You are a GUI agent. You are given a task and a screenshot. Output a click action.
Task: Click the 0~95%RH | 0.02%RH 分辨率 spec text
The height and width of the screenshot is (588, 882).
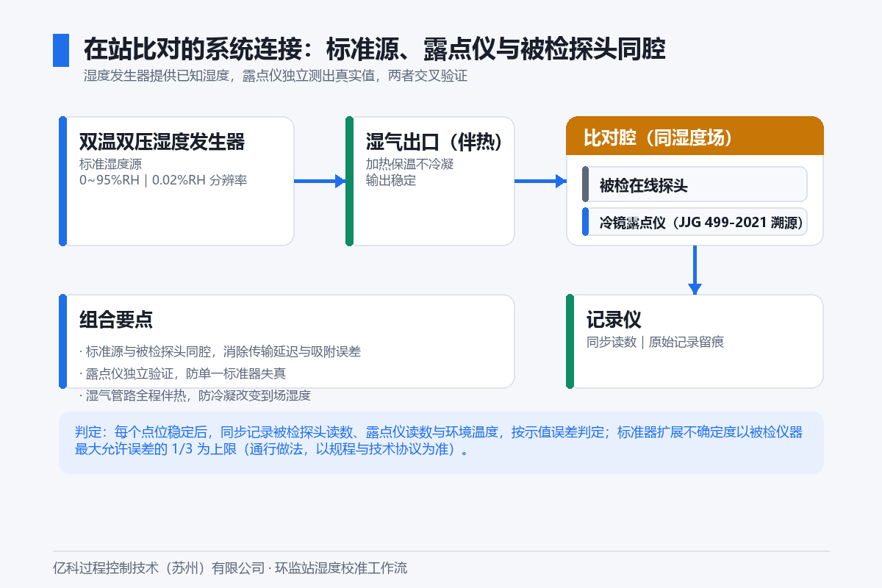(163, 180)
